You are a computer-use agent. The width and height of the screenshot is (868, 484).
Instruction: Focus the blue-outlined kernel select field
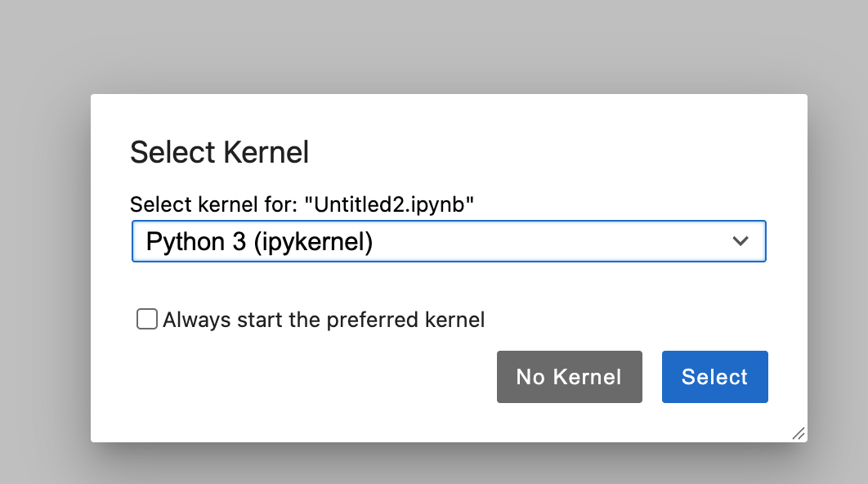449,241
